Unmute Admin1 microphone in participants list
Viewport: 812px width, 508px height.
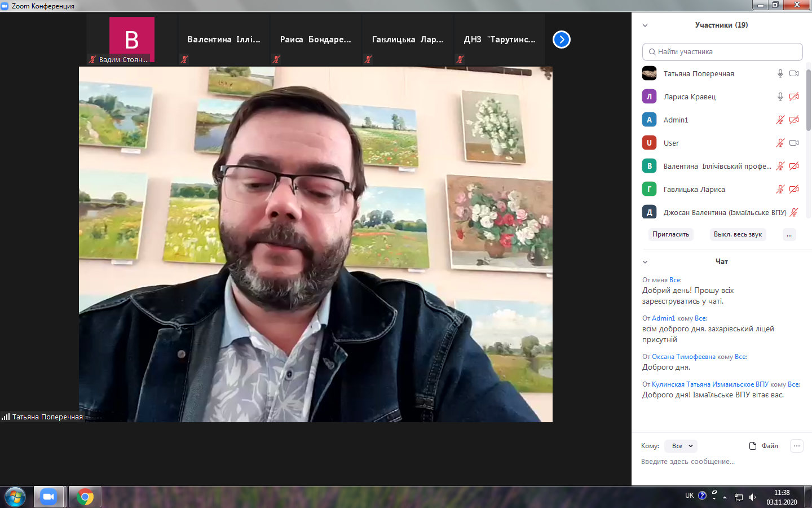(780, 120)
